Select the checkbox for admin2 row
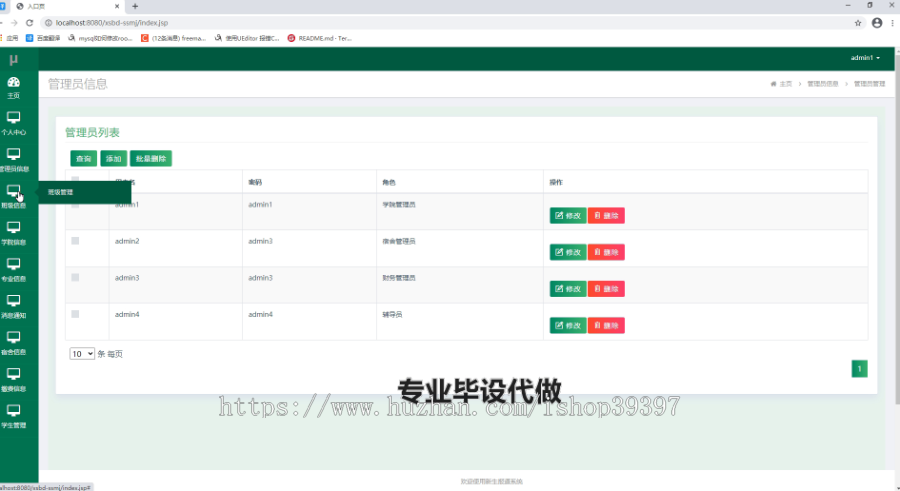Viewport: 900px width, 491px height. pos(75,241)
